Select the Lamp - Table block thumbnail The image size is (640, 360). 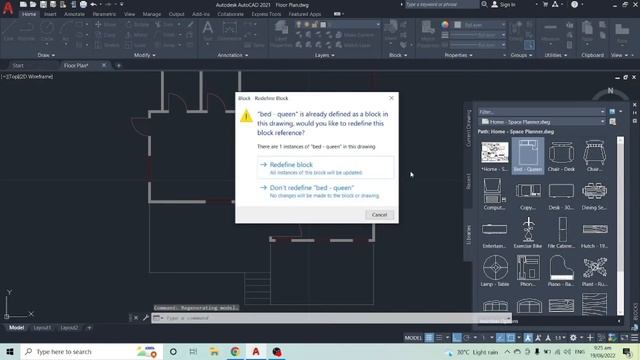pos(495,271)
